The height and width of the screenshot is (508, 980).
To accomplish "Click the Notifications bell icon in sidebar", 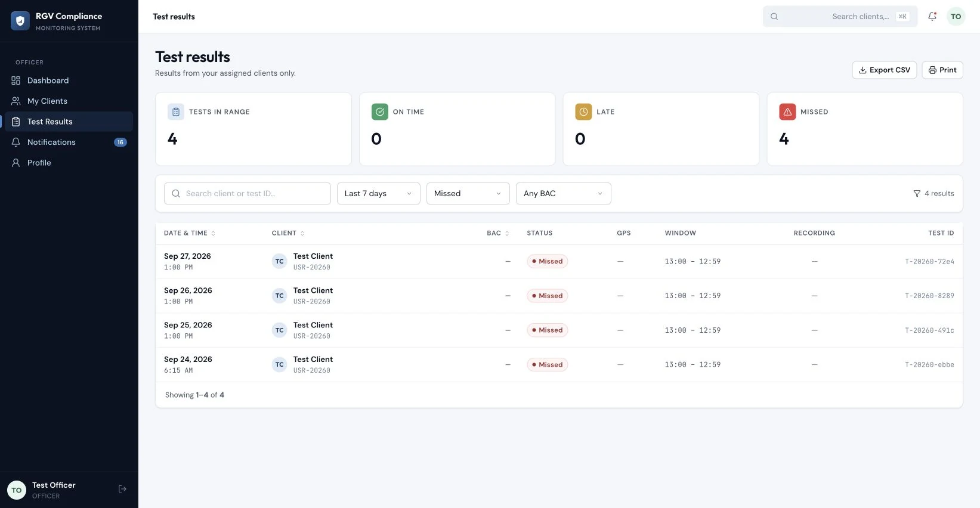I will [16, 142].
